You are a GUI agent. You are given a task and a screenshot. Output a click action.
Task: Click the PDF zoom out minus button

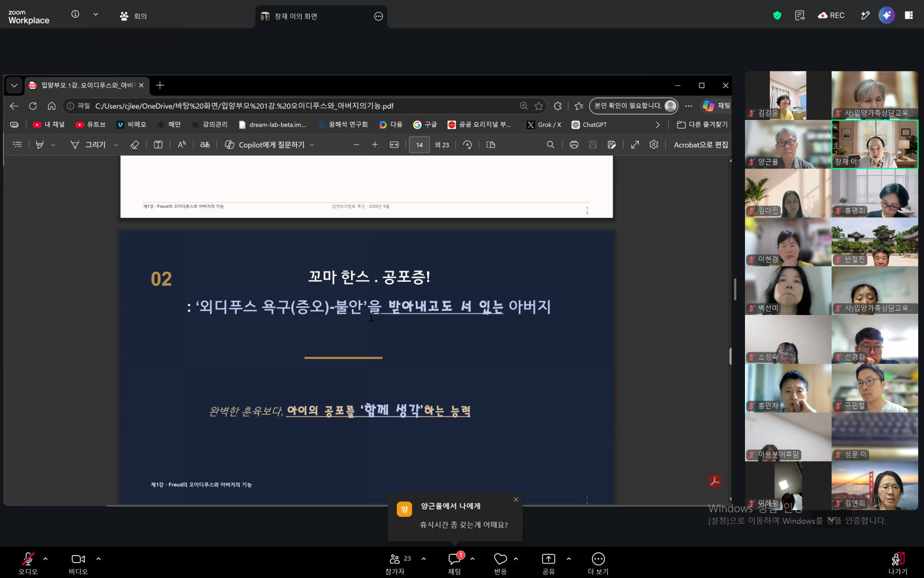point(356,144)
